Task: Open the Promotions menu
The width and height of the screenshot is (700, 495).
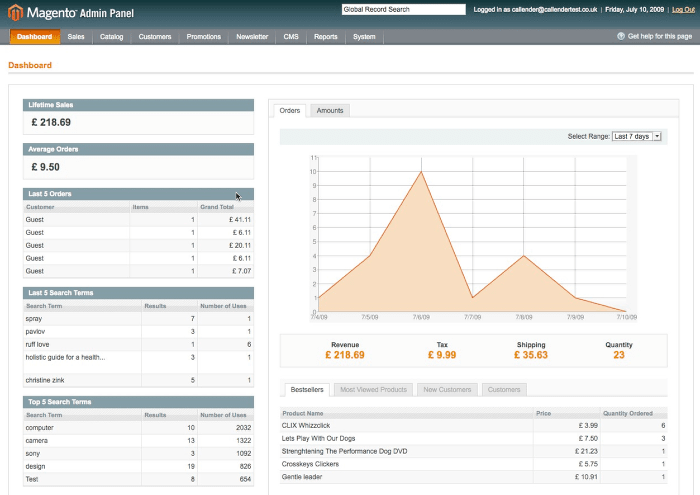Action: (x=203, y=37)
